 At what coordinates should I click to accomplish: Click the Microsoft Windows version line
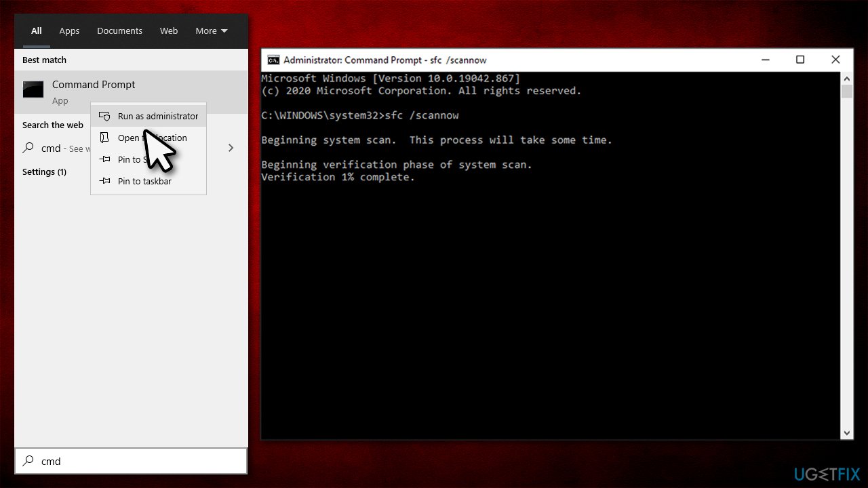[x=391, y=79]
